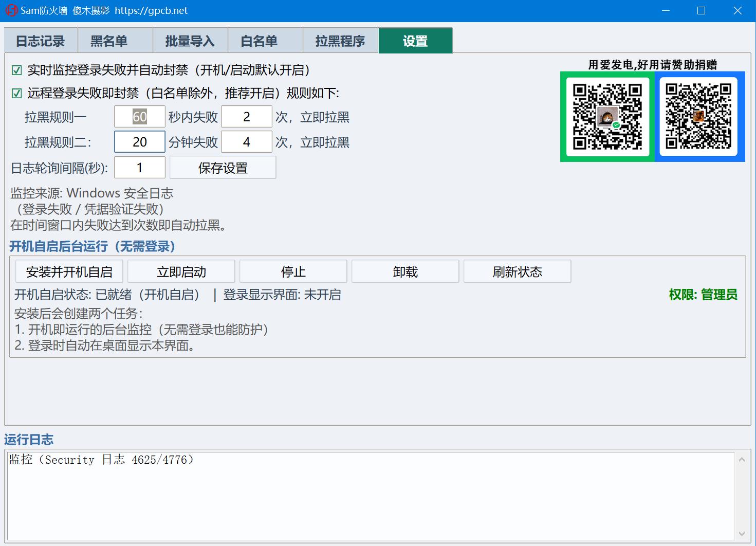756x546 pixels.
Task: Click the 安装并开机自启 button
Action: [69, 271]
